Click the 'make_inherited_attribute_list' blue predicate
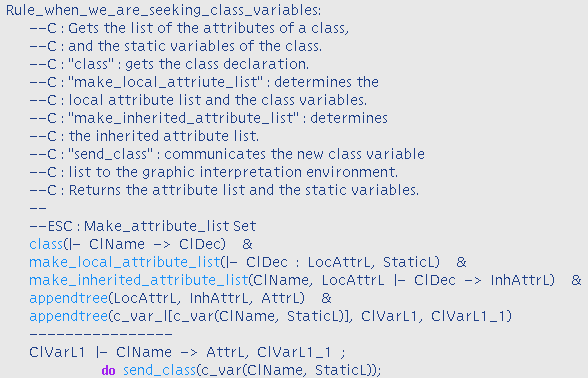This screenshot has width=588, height=378. [x=139, y=280]
